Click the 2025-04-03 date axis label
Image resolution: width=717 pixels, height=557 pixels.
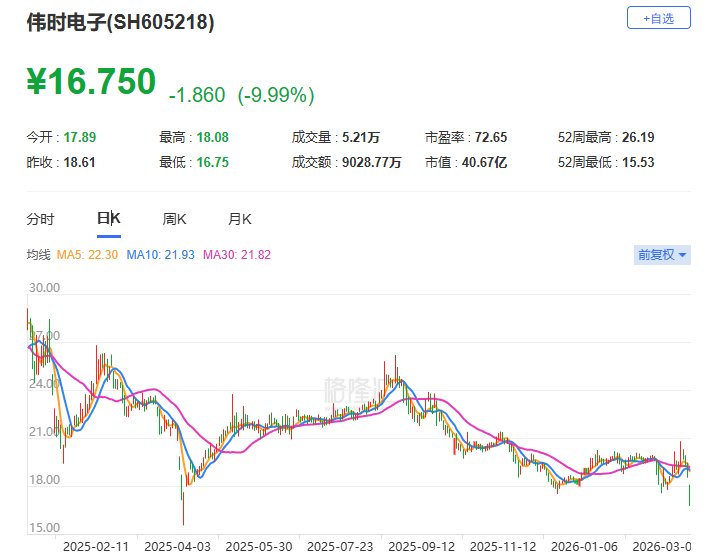point(177,546)
